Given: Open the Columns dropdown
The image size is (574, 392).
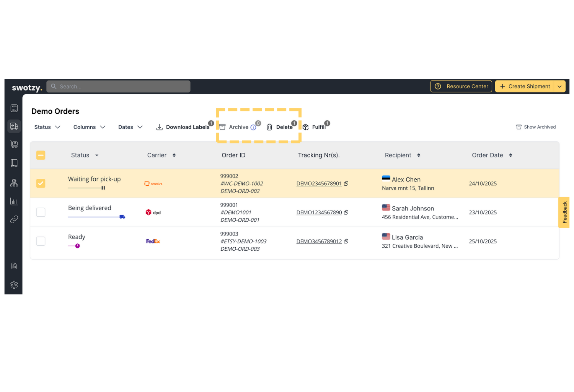Looking at the screenshot, I should click(89, 127).
